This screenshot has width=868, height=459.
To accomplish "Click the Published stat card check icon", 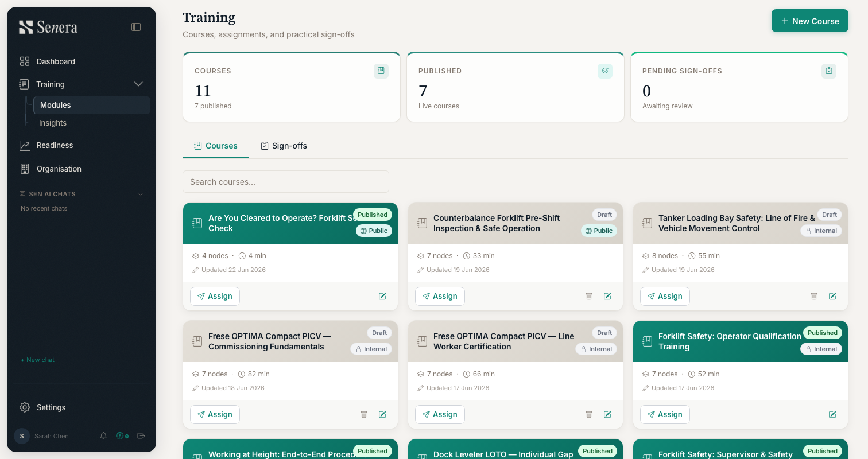I will (x=604, y=71).
